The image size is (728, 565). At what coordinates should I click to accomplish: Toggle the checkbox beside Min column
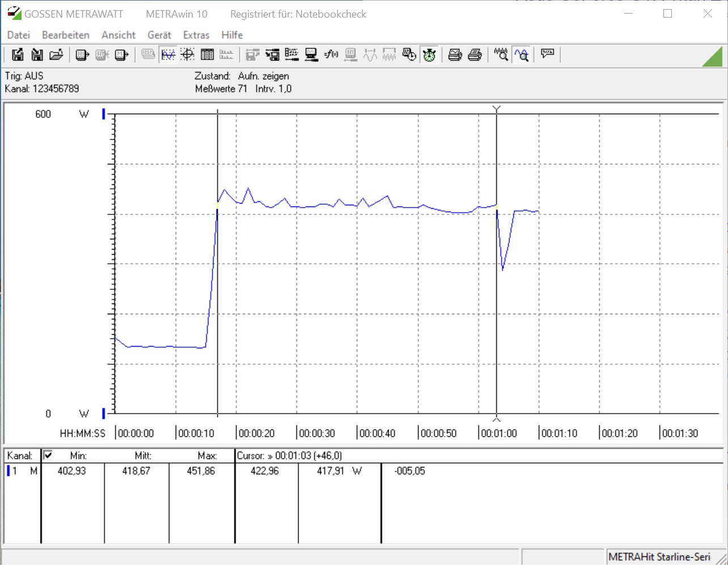click(x=48, y=455)
